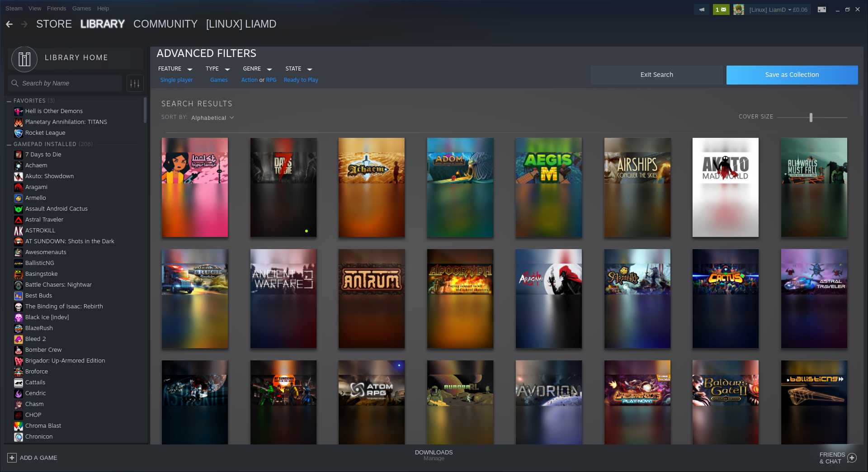Click ADD A GAME text button
Viewport: 868px width, 472px height.
(38, 458)
